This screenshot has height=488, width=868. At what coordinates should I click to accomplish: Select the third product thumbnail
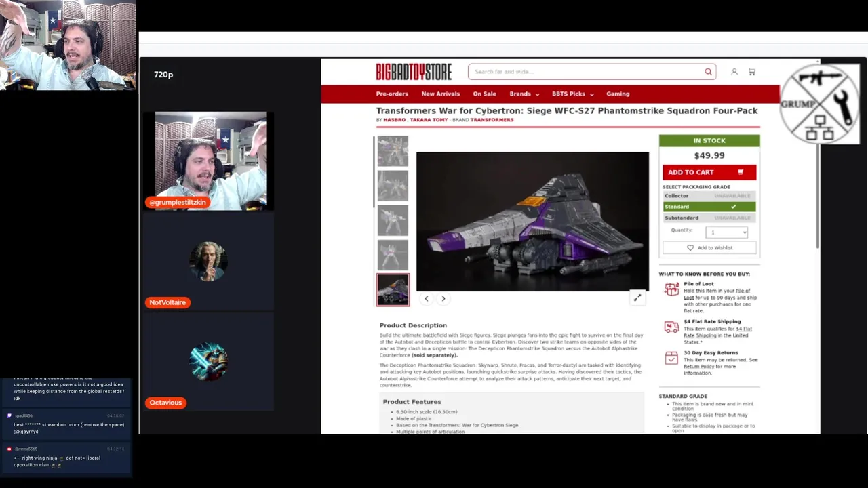pos(393,220)
